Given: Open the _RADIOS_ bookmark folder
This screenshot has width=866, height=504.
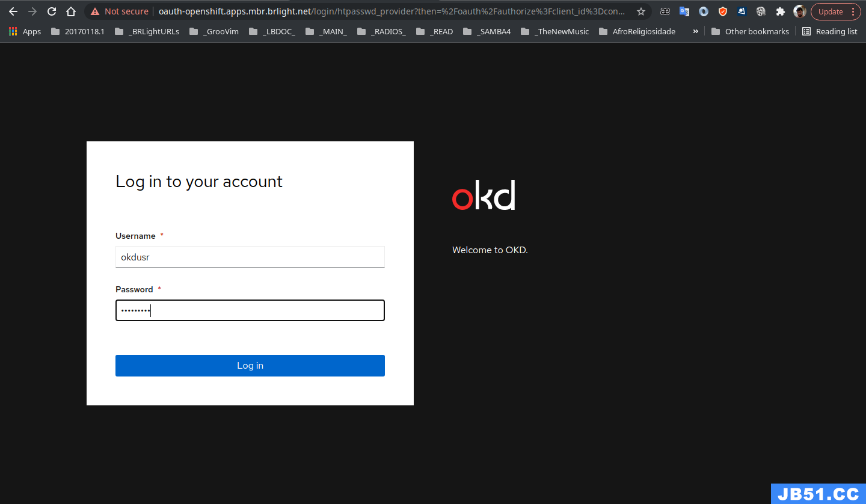Looking at the screenshot, I should [381, 31].
